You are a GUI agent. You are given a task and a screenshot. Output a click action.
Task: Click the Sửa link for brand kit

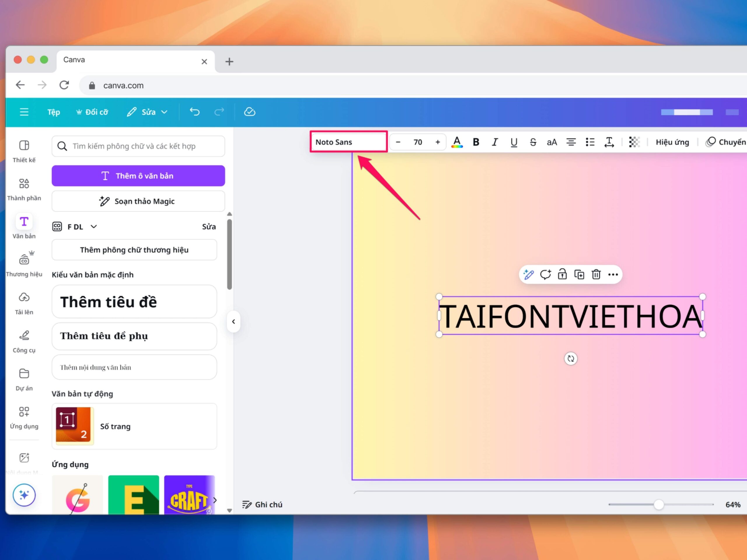pyautogui.click(x=209, y=227)
